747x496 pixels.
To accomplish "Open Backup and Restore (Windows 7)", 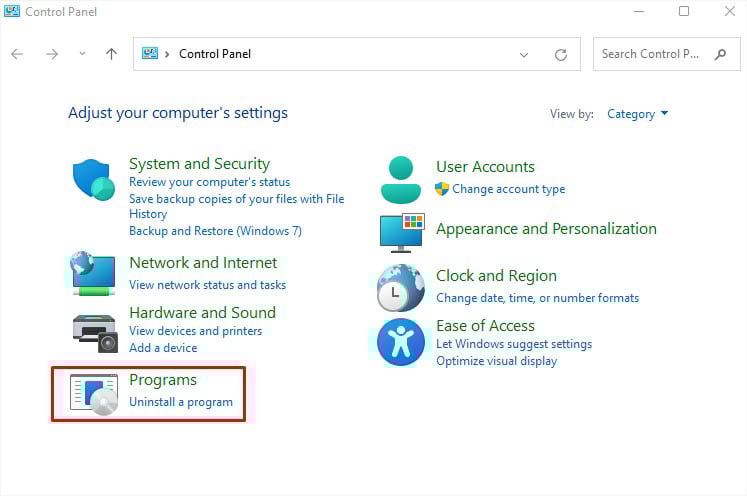I will [215, 231].
